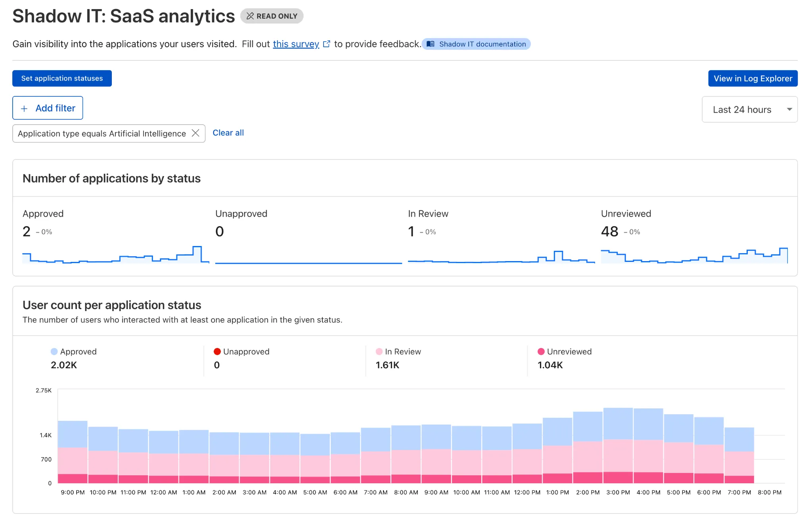Click the Set application statuses button
Image resolution: width=812 pixels, height=519 pixels.
point(62,78)
